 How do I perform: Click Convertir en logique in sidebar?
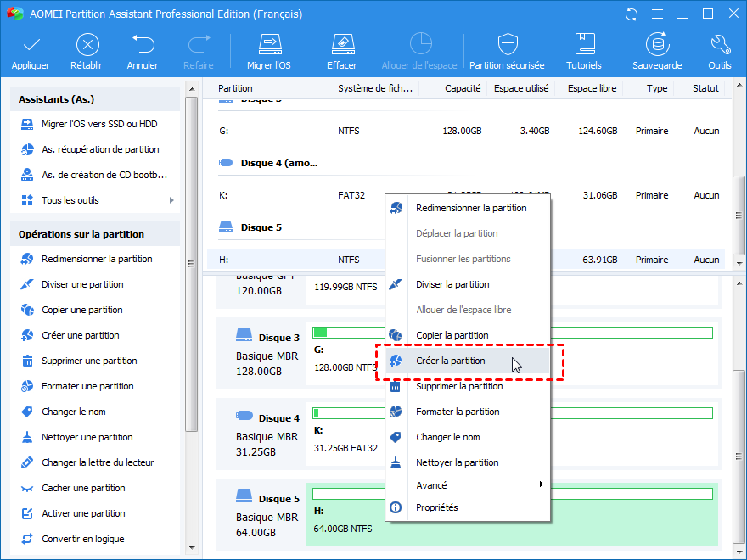82,539
